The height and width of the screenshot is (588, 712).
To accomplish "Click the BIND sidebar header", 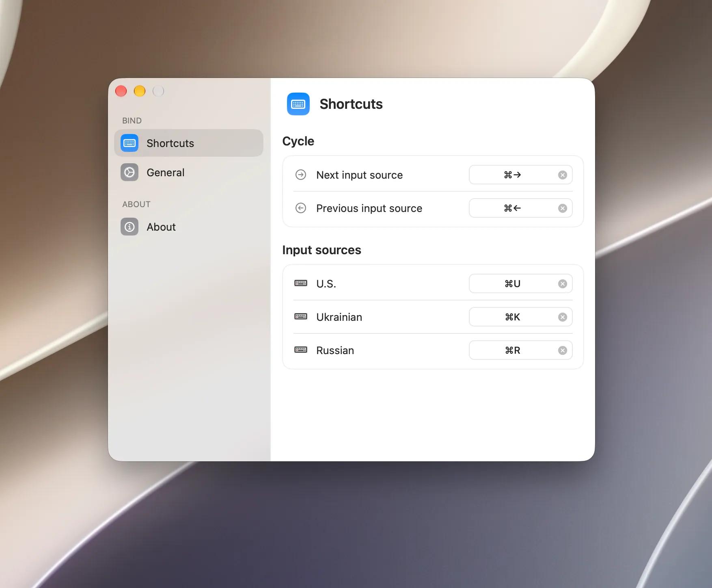I will click(132, 121).
